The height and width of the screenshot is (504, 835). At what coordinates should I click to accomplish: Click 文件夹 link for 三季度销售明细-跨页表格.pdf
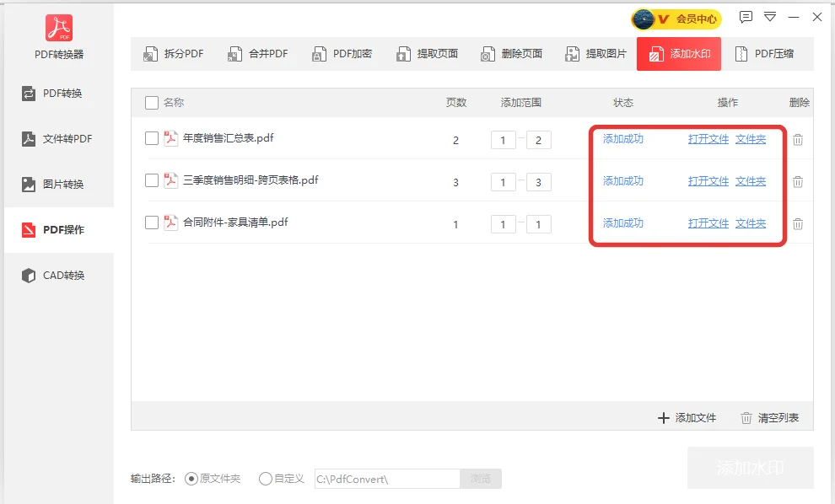click(x=751, y=181)
